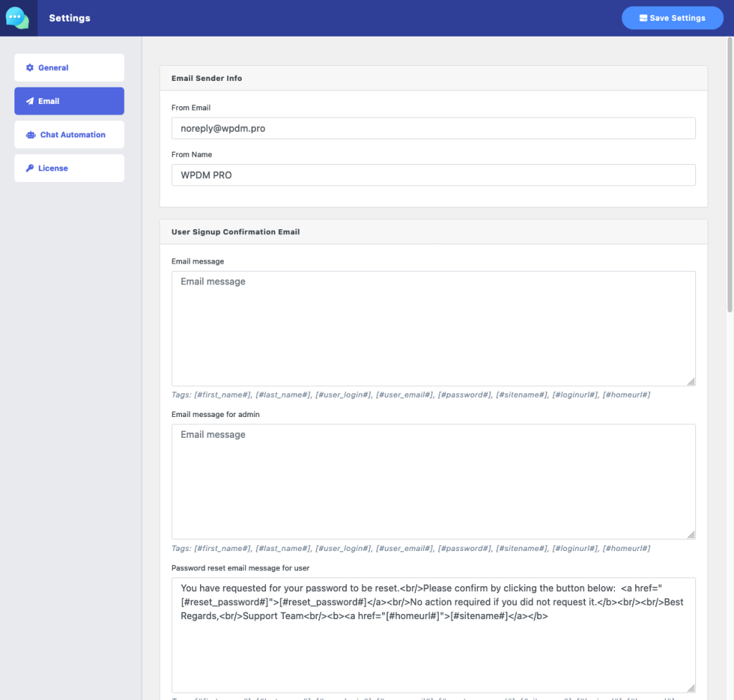Click the chat bubble app logo top left
Screen dimensions: 734x700
(17, 17)
